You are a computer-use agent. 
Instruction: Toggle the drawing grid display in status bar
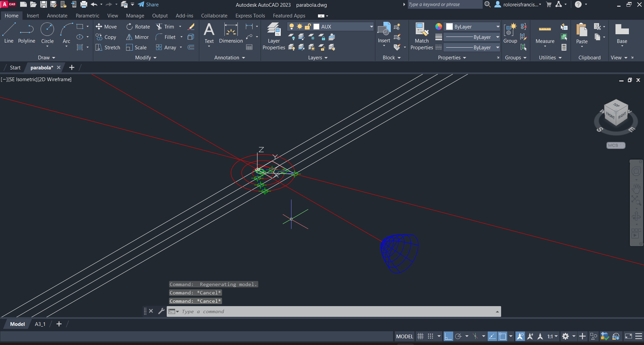[420, 336]
